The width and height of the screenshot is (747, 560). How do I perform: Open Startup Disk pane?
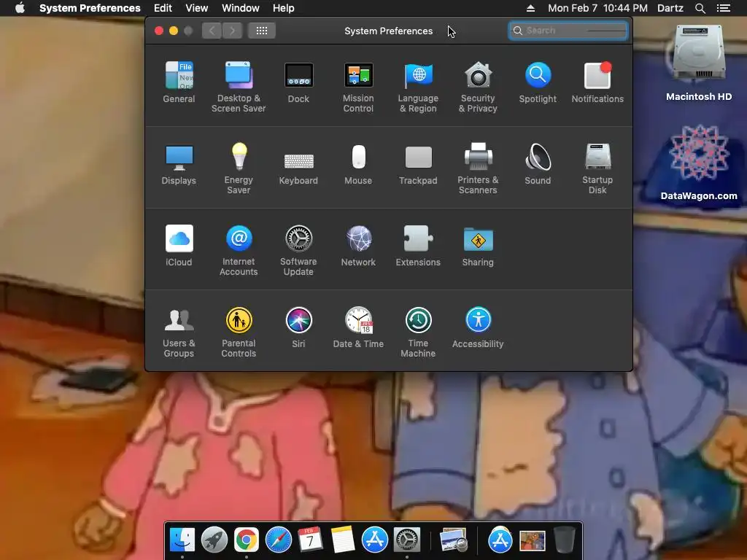[597, 169]
